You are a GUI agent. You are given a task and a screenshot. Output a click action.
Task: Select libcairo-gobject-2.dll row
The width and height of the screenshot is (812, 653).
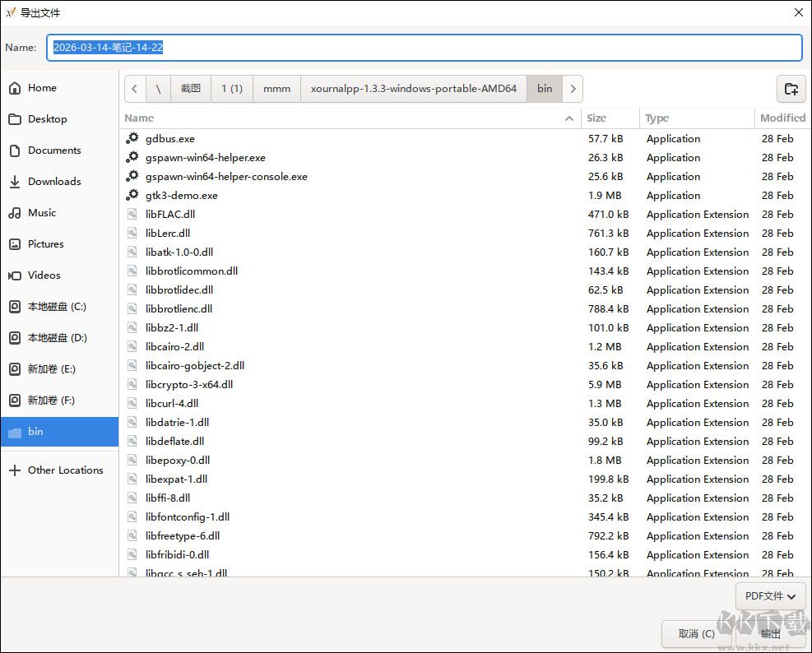click(465, 366)
